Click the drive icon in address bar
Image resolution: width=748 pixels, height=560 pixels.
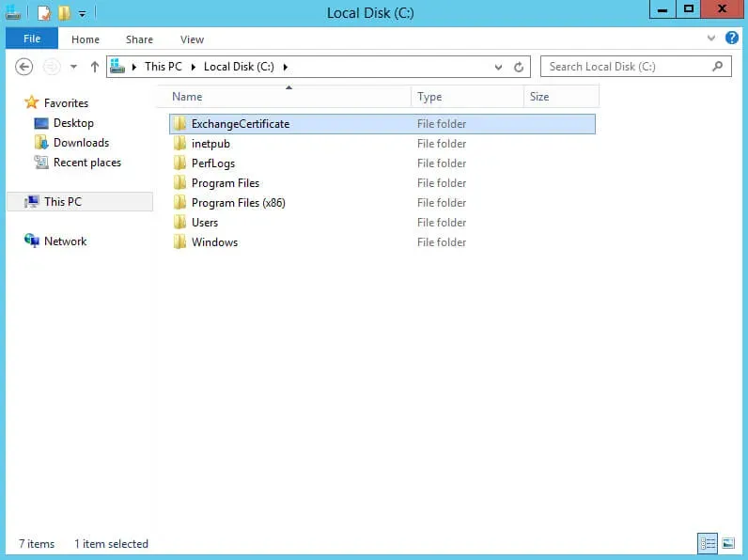tap(117, 67)
